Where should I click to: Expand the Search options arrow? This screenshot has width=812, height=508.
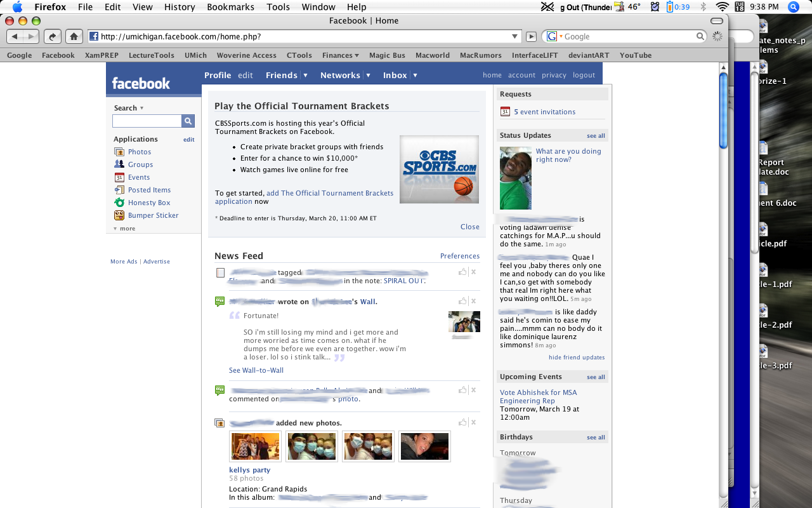click(x=141, y=108)
